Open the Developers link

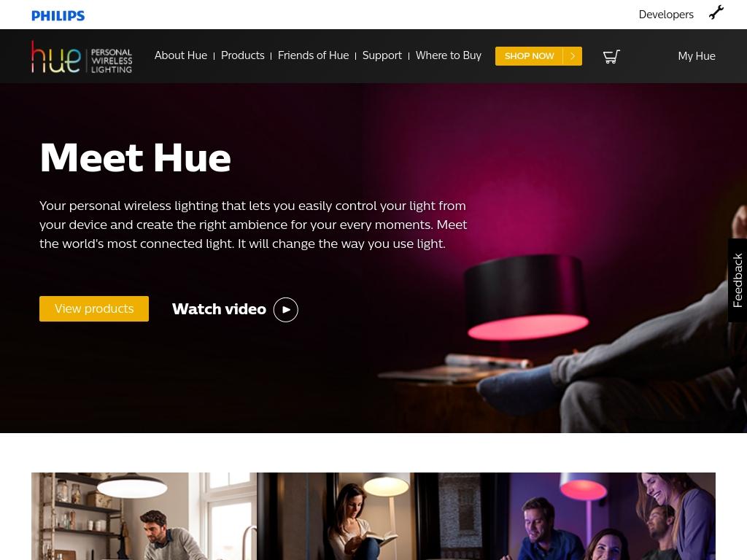pos(665,15)
